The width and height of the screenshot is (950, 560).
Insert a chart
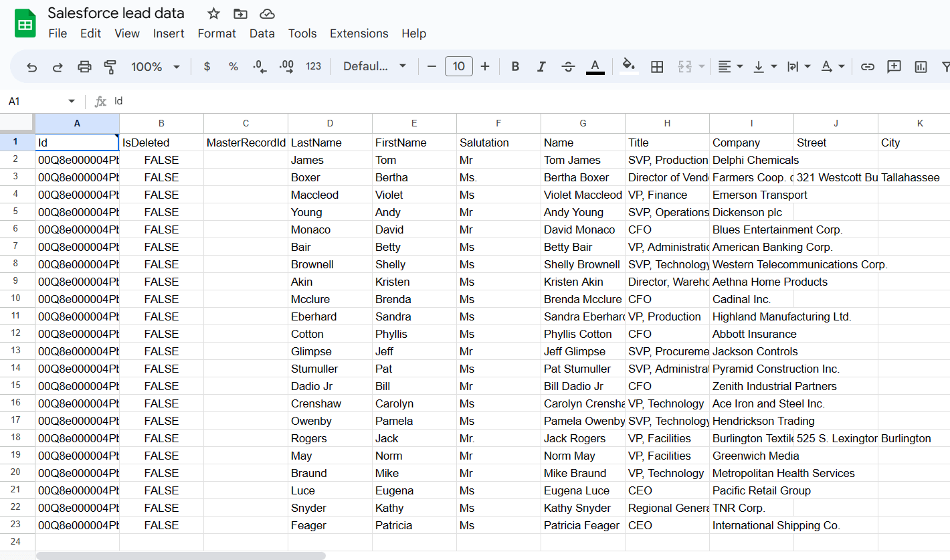[x=921, y=66]
